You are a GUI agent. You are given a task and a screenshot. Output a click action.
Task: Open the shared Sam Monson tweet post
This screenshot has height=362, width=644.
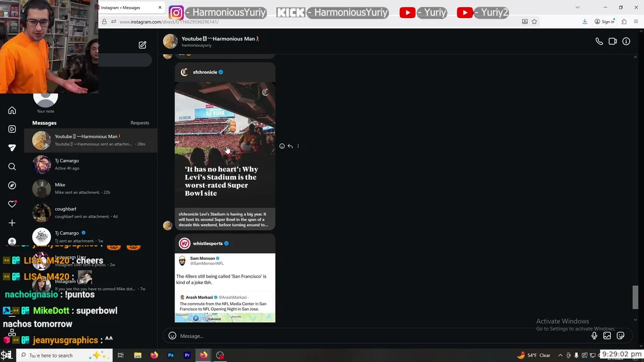point(225,288)
